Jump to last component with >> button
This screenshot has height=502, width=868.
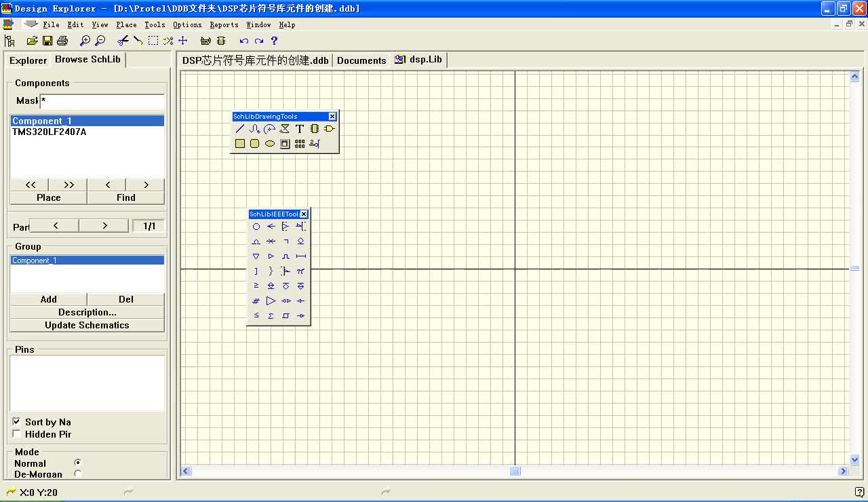[68, 185]
